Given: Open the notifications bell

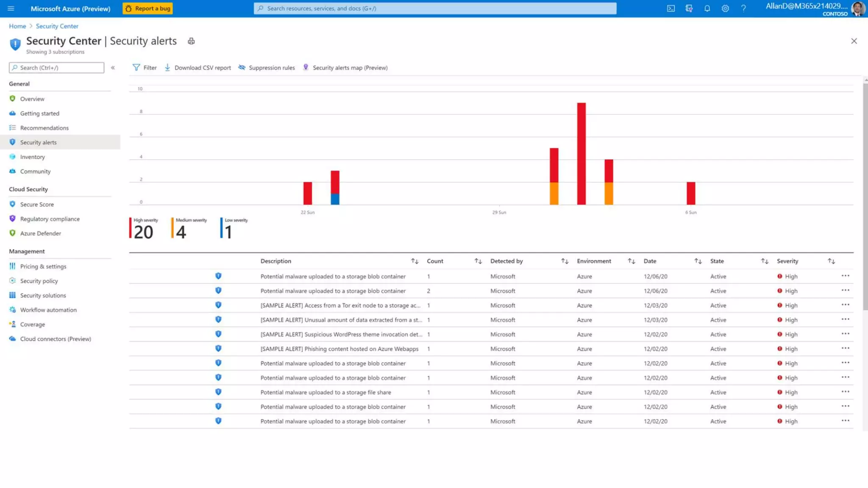Looking at the screenshot, I should [707, 8].
